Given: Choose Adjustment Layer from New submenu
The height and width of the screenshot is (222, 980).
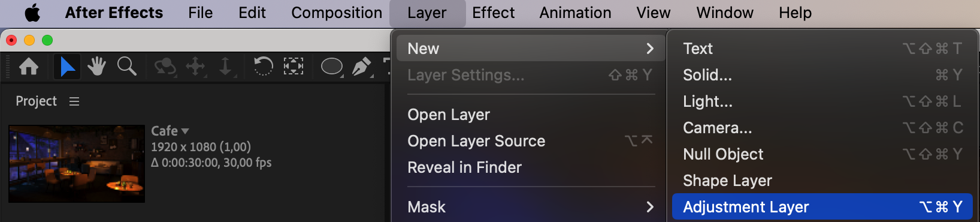Looking at the screenshot, I should tap(822, 207).
